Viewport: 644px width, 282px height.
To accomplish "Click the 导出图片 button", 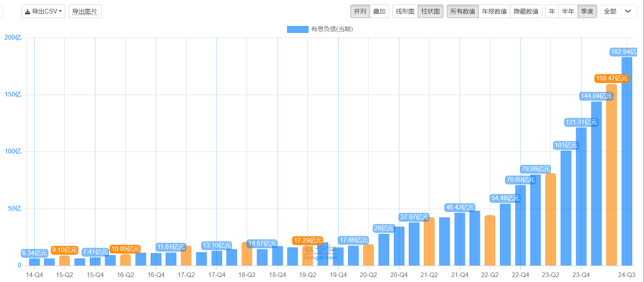I will pos(85,12).
